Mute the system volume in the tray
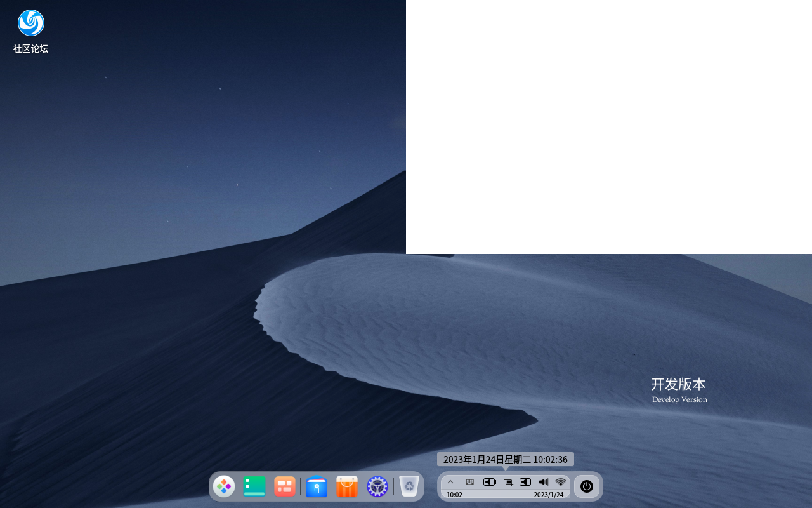The image size is (812, 508). coord(543,481)
